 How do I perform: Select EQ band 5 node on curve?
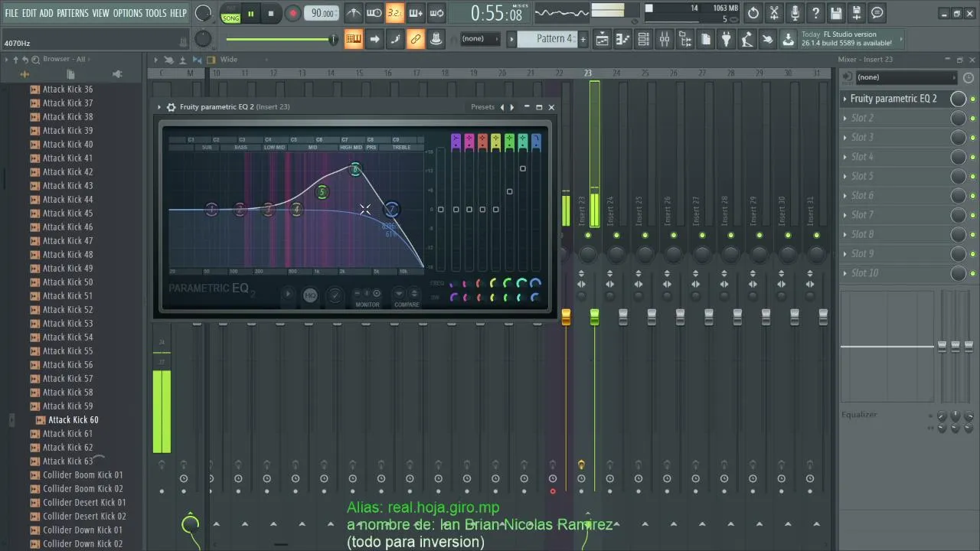[322, 192]
